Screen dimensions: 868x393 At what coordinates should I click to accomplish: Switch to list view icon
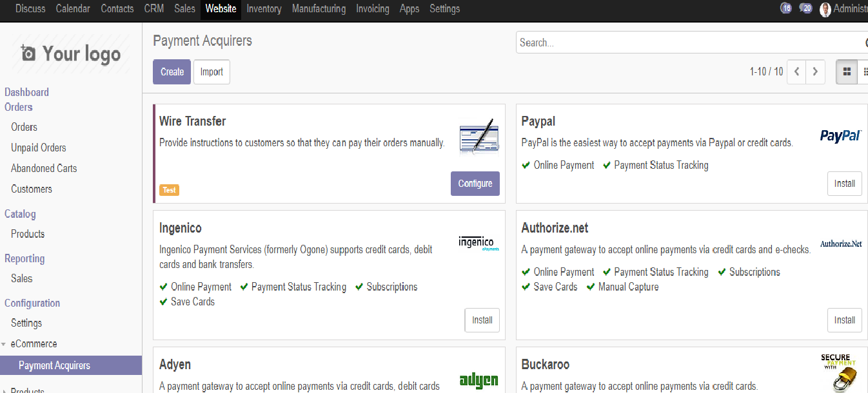[864, 72]
